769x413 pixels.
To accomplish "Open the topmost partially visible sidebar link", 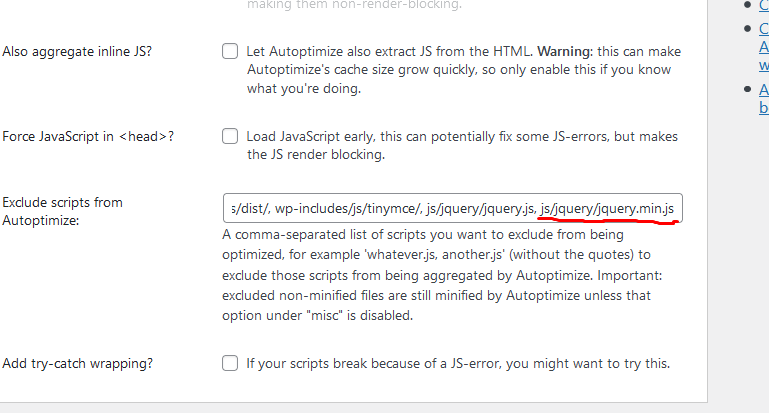I will (x=764, y=4).
